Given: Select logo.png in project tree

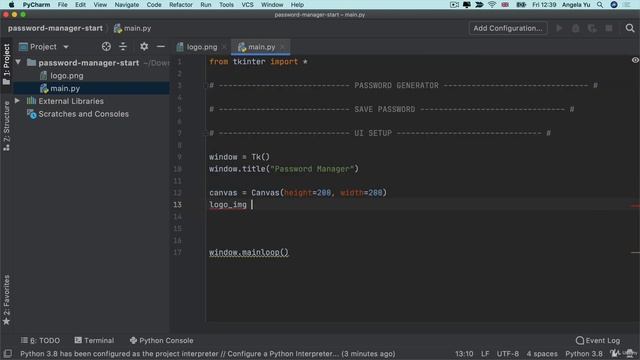Looking at the screenshot, I should pyautogui.click(x=67, y=76).
